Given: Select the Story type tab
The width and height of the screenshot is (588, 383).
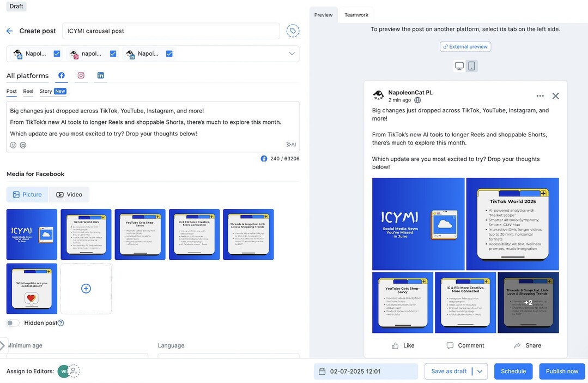Looking at the screenshot, I should 53,91.
